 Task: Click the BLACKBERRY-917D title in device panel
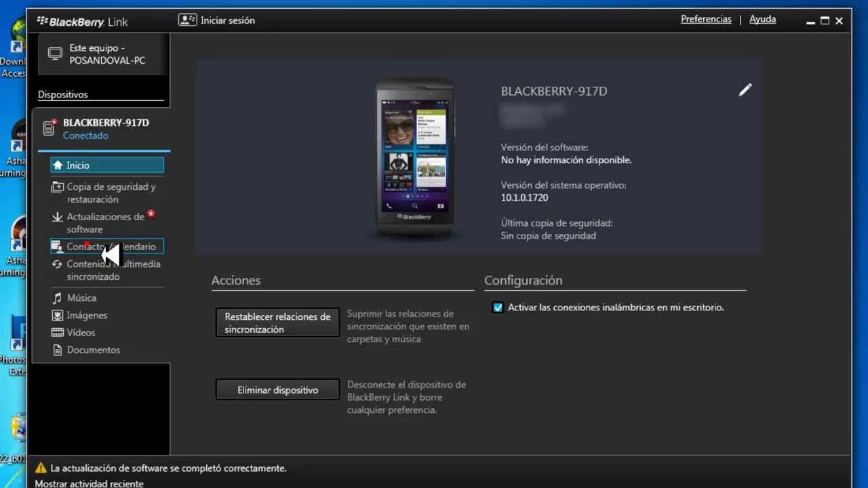pyautogui.click(x=554, y=91)
